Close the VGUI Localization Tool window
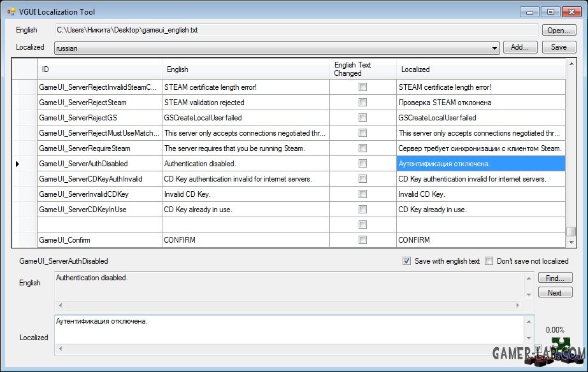Screen dimensions: 588x372 click(x=571, y=12)
